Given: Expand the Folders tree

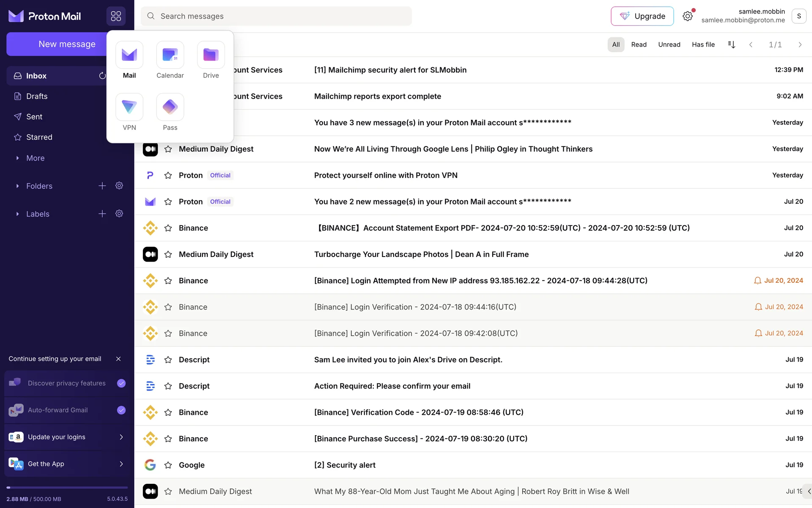Looking at the screenshot, I should click(17, 186).
